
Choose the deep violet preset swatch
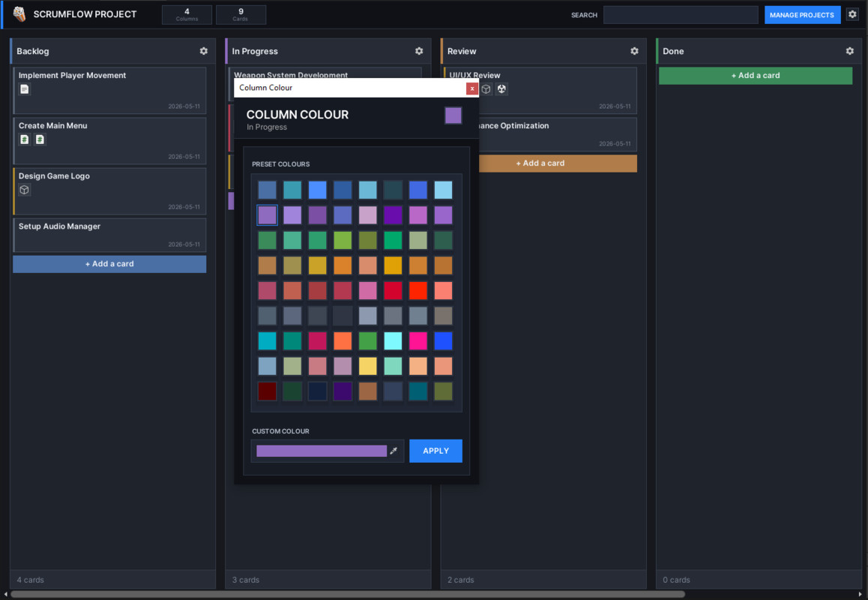click(393, 215)
